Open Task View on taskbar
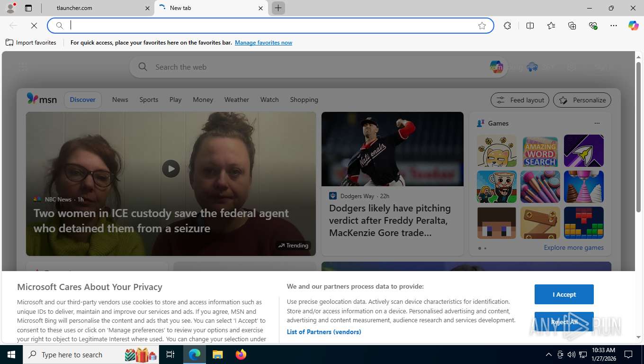The width and height of the screenshot is (644, 364). (x=170, y=355)
